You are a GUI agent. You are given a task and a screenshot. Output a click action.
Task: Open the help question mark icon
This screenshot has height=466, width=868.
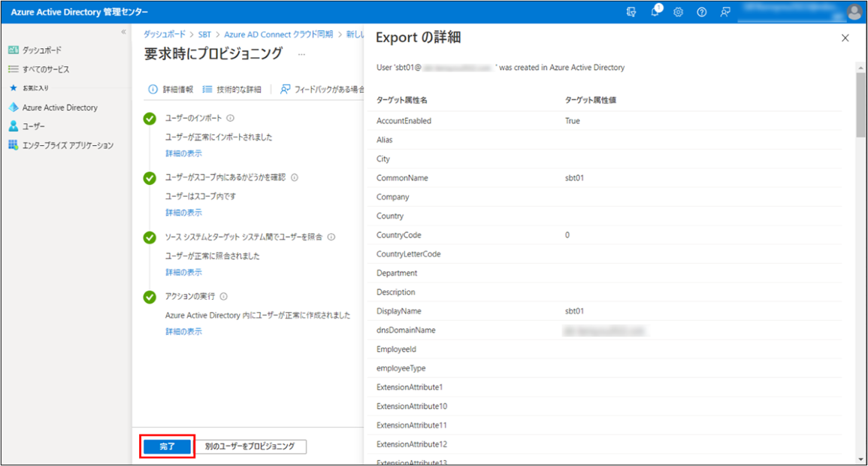[x=701, y=12]
